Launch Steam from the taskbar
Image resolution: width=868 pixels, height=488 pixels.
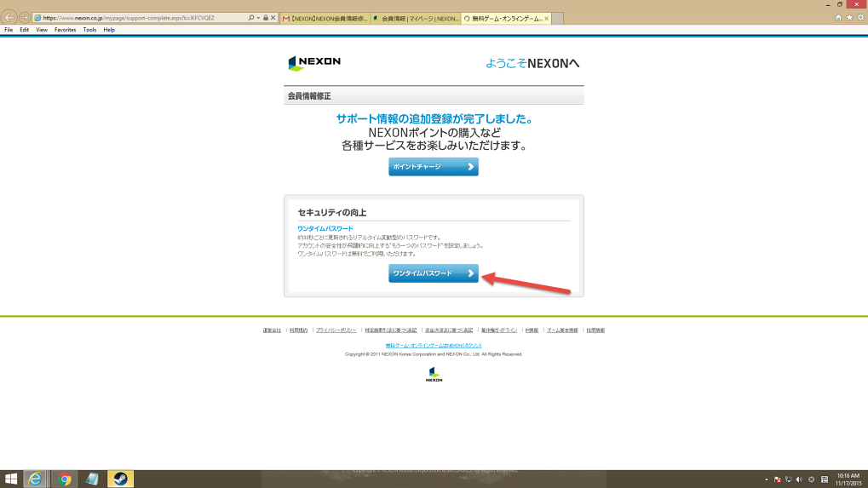(x=119, y=479)
